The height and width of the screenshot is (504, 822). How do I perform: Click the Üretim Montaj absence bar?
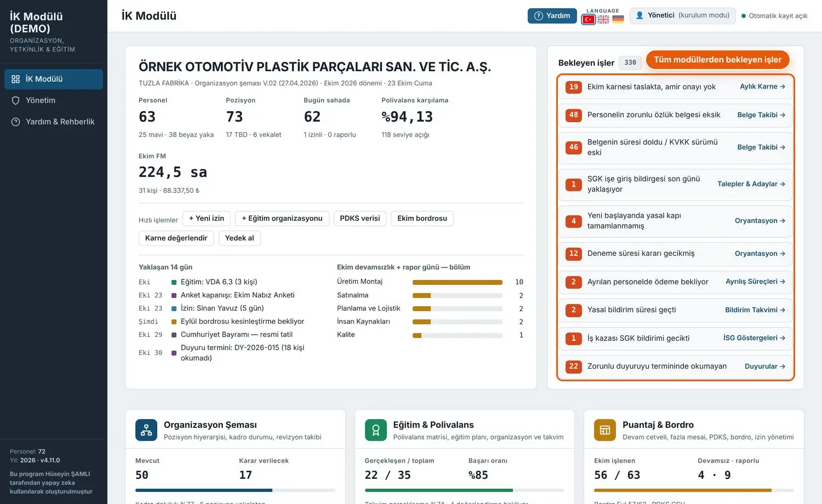coord(457,283)
